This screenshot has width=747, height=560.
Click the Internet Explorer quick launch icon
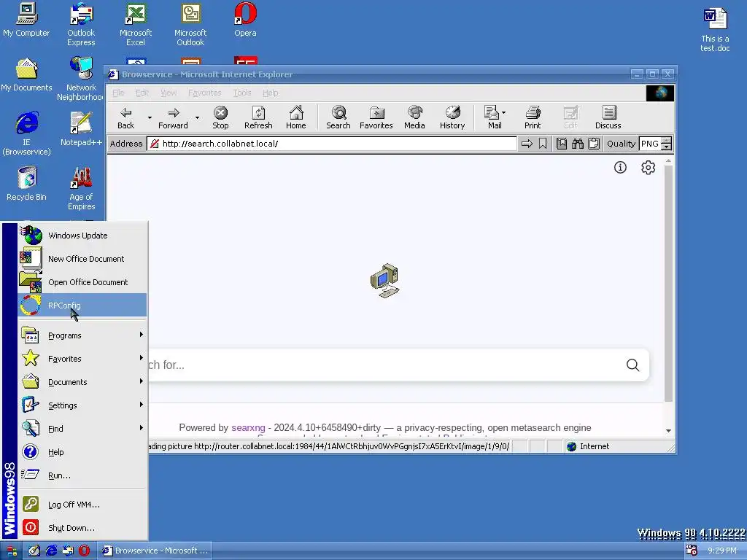51,551
